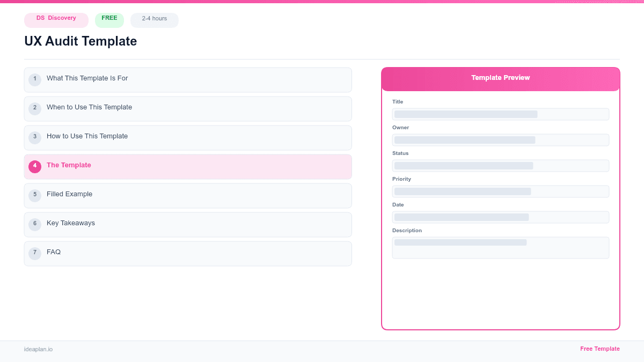Click the highlighted step 4 pink circle
Image resolution: width=644 pixels, height=362 pixels.
point(35,166)
